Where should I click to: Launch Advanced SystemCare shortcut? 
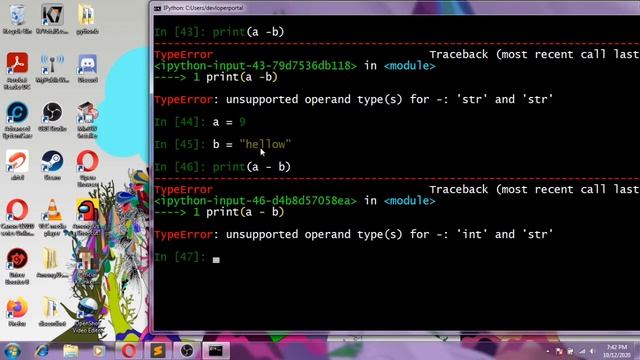17,120
